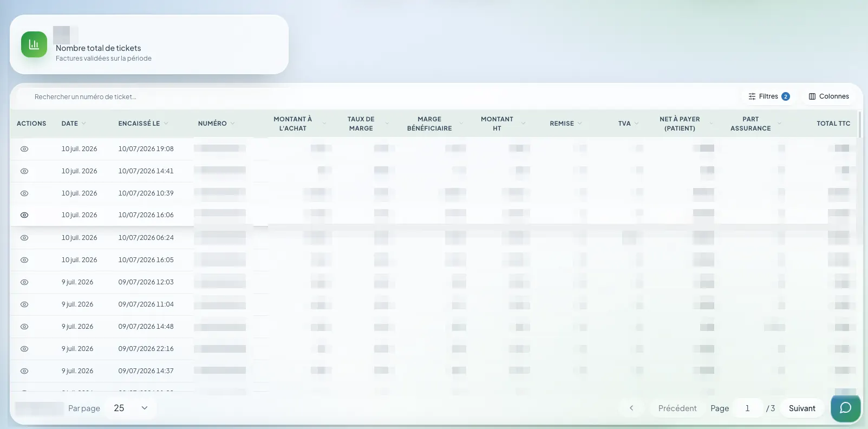Image resolution: width=868 pixels, height=429 pixels.
Task: View ticket cashed at 10/07/2026 16:06
Action: [x=24, y=215]
